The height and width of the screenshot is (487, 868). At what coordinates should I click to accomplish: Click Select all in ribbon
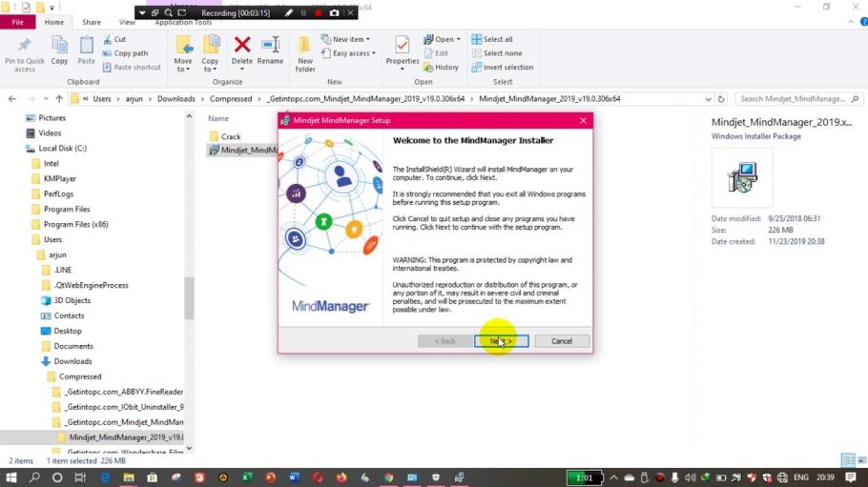click(492, 39)
